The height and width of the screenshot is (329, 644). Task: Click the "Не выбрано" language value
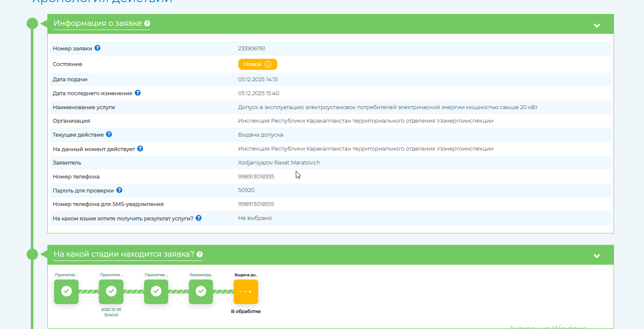pyautogui.click(x=255, y=218)
